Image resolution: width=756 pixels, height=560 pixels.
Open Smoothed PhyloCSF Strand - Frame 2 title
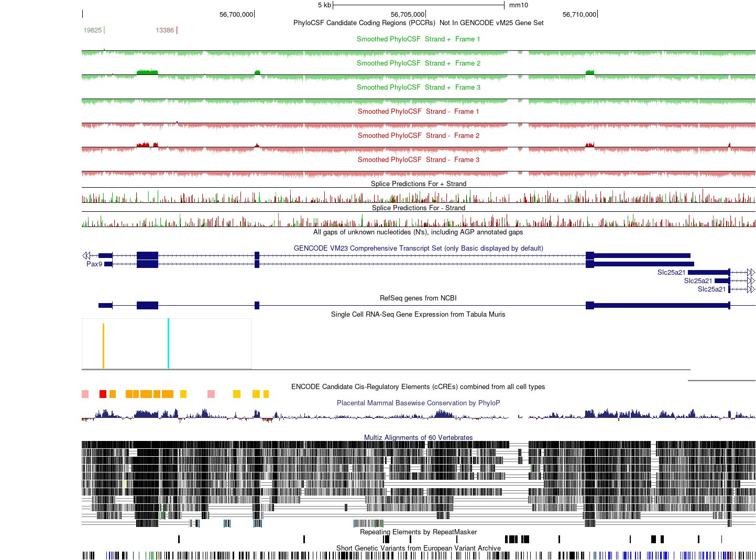[x=418, y=135]
